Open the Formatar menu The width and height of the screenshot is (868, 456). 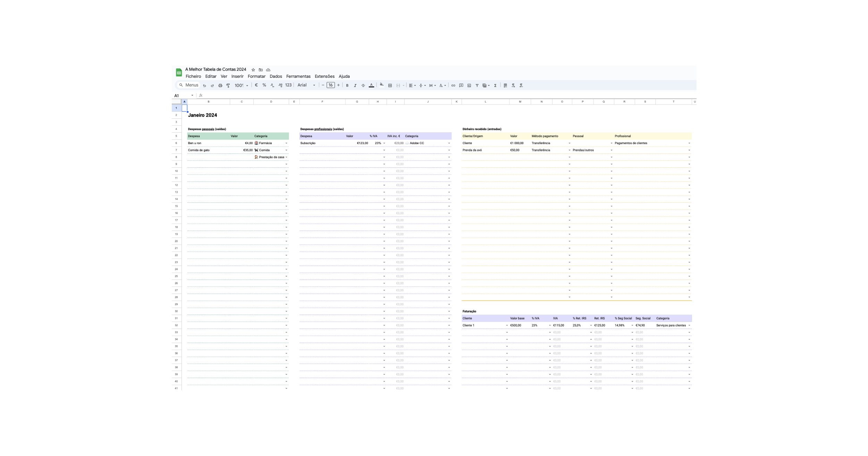point(256,76)
